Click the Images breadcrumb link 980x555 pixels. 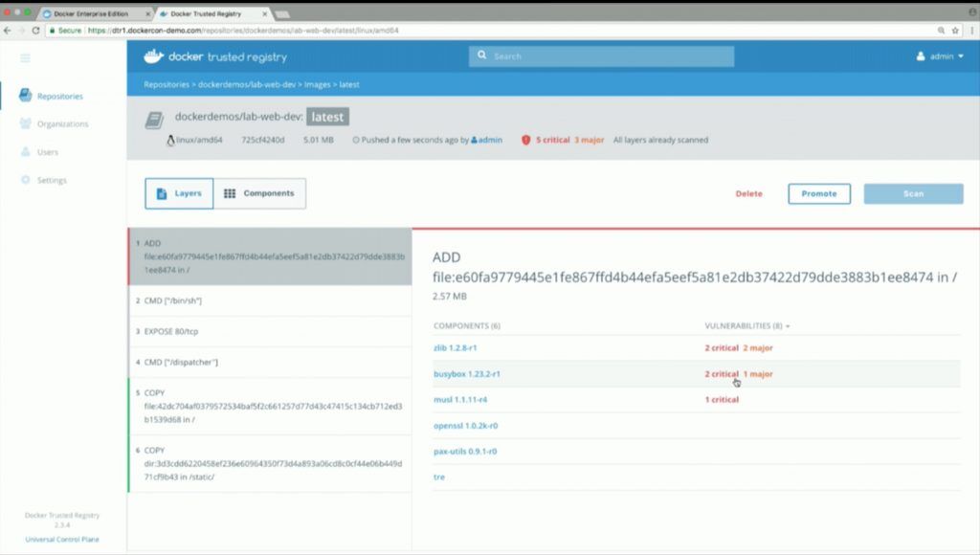pyautogui.click(x=318, y=84)
